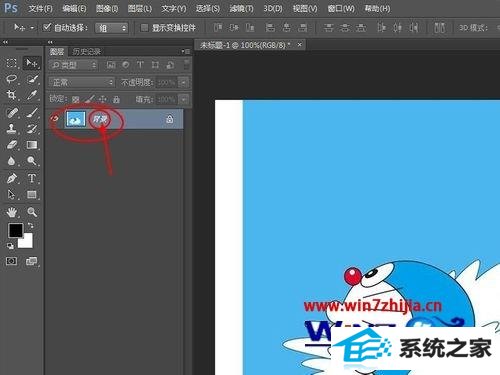Click the 不透明度 value field
The image size is (500, 375).
click(x=166, y=82)
